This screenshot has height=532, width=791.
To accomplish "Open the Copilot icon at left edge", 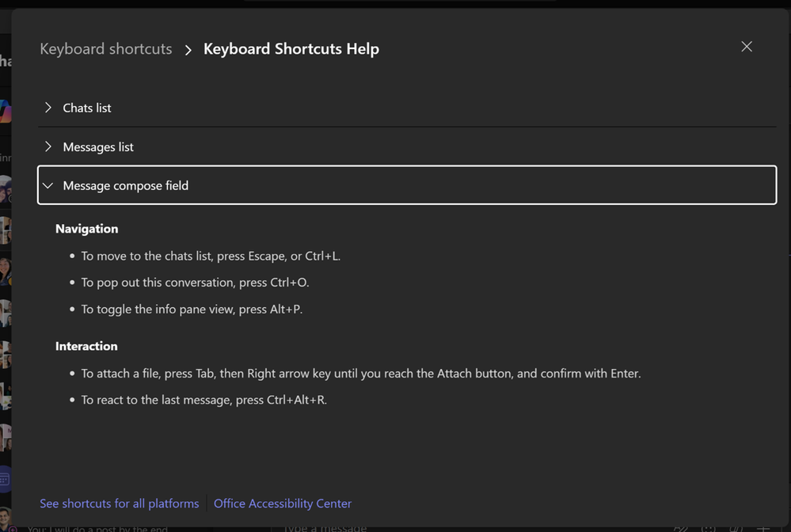I will point(5,111).
